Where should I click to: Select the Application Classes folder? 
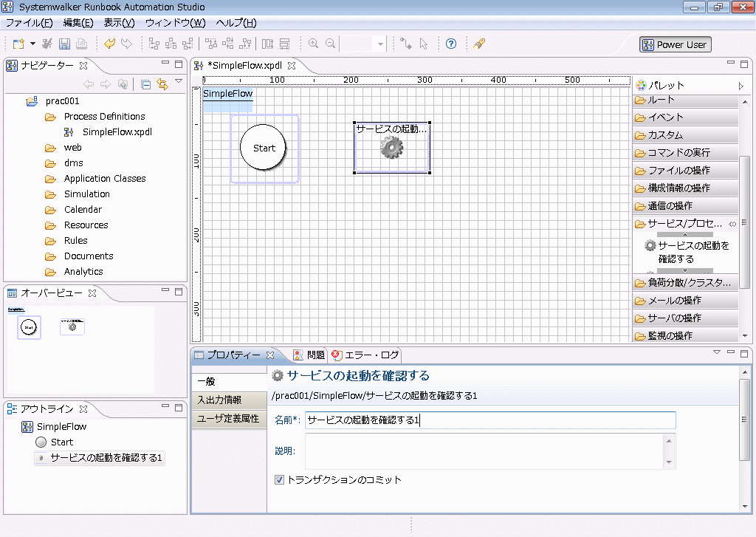coord(105,179)
